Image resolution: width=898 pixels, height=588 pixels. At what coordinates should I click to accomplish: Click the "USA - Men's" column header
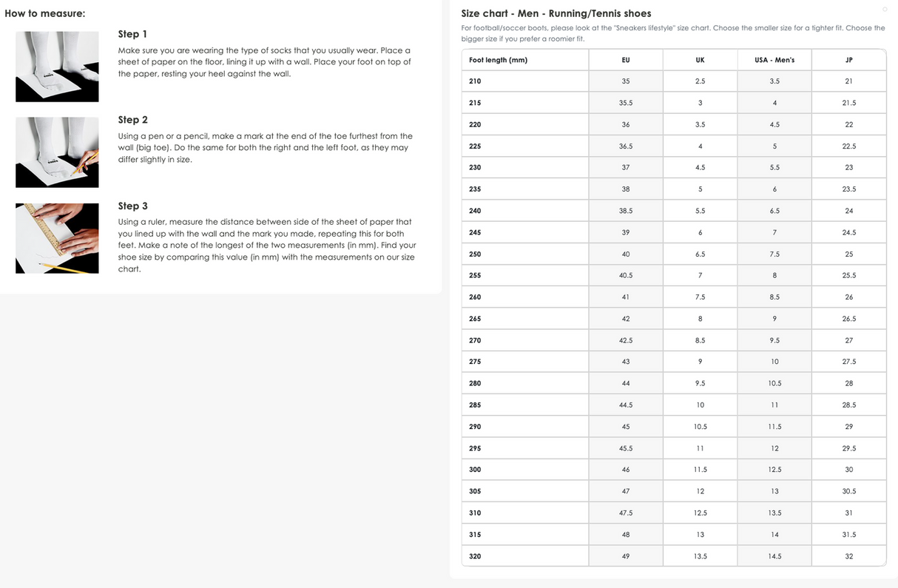(x=774, y=60)
